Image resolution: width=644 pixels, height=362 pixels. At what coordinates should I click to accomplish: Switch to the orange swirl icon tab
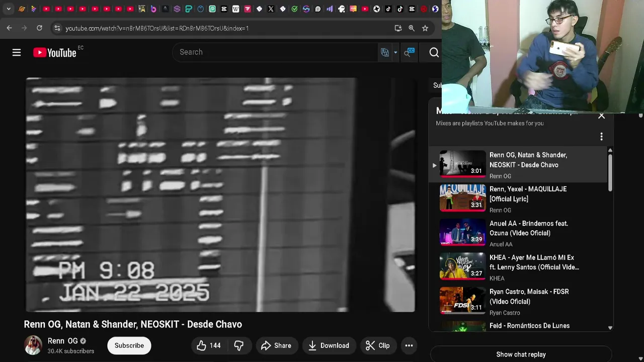[x=22, y=9]
